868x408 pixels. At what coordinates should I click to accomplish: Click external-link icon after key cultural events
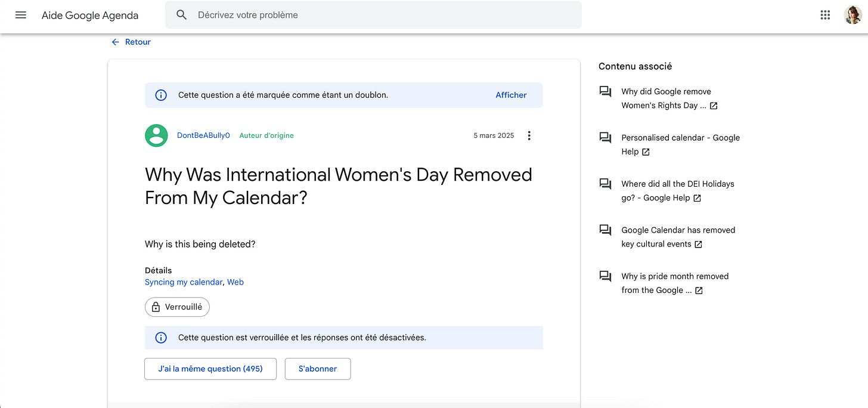[x=699, y=244]
